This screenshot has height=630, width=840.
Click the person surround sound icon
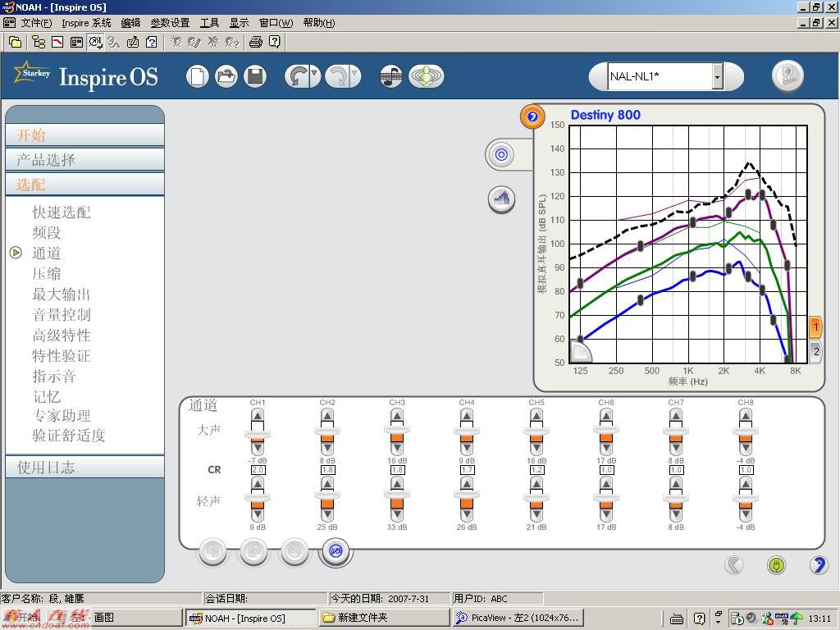tap(426, 76)
